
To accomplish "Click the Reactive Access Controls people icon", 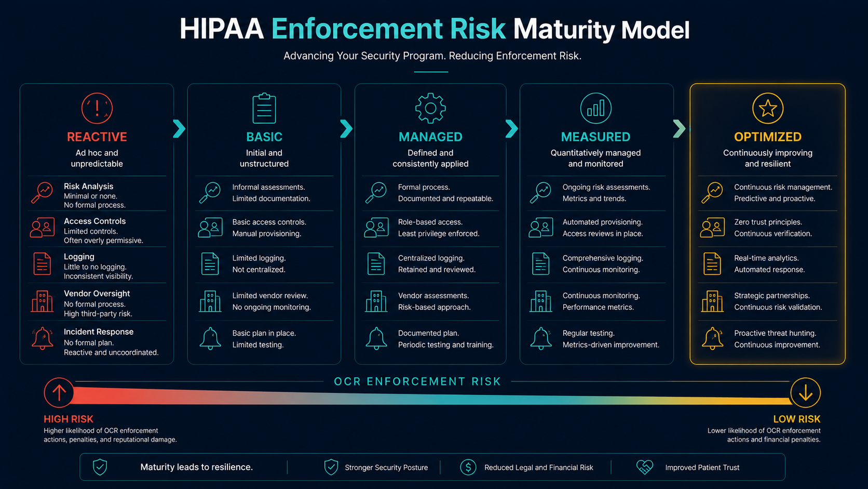I will (42, 228).
